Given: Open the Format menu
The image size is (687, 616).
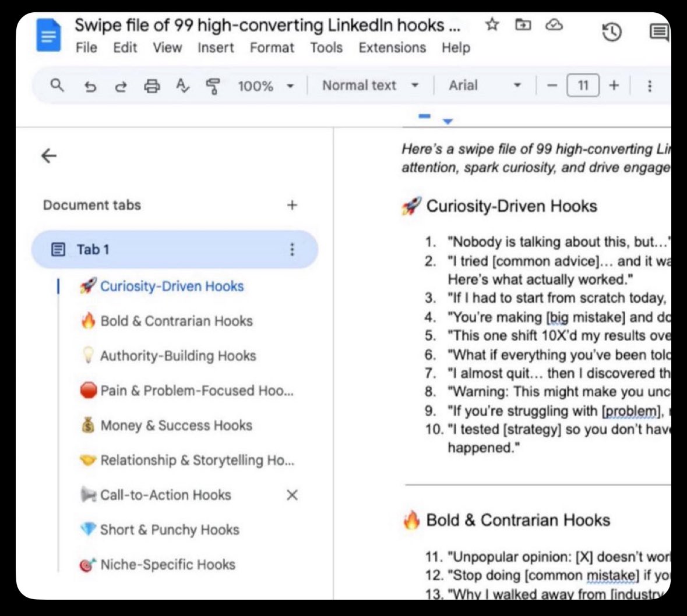Looking at the screenshot, I should [x=272, y=47].
